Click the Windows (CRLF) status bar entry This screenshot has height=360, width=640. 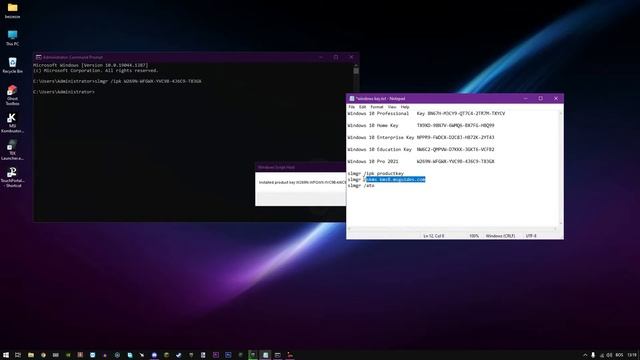(500, 236)
